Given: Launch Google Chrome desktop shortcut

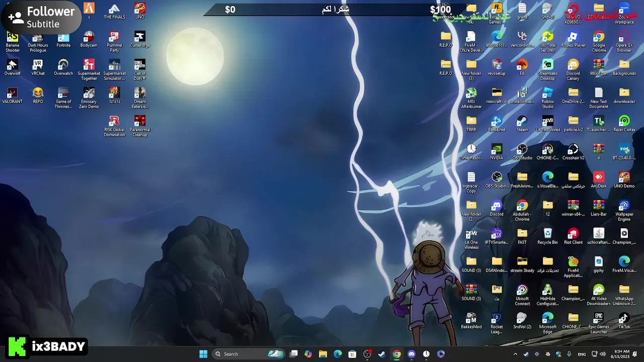Looking at the screenshot, I should click(599, 42).
